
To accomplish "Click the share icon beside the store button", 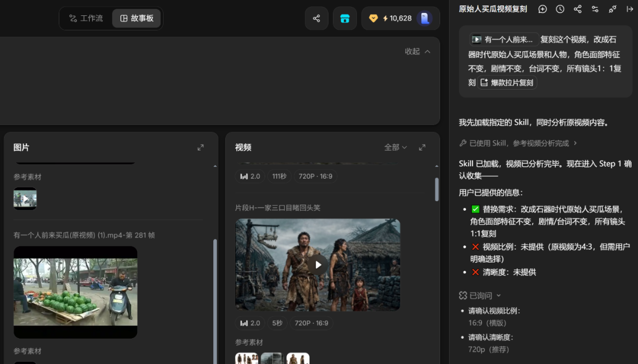I will coord(317,18).
